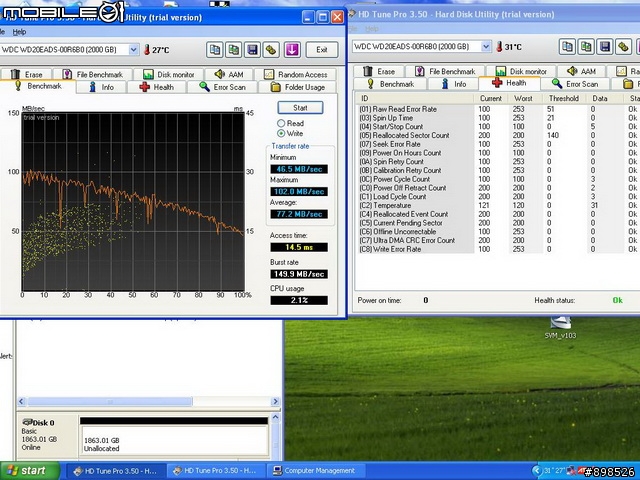Open Info tab in left HD Tune window
The image size is (640, 480).
(x=102, y=87)
